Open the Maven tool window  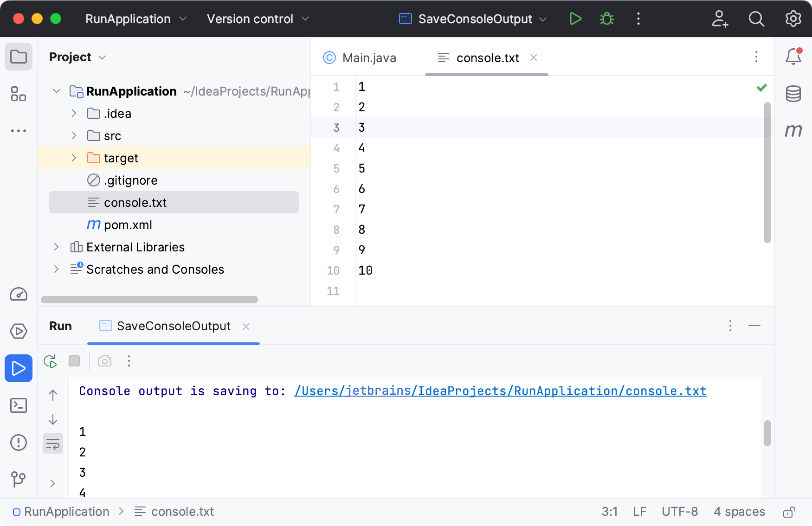793,131
